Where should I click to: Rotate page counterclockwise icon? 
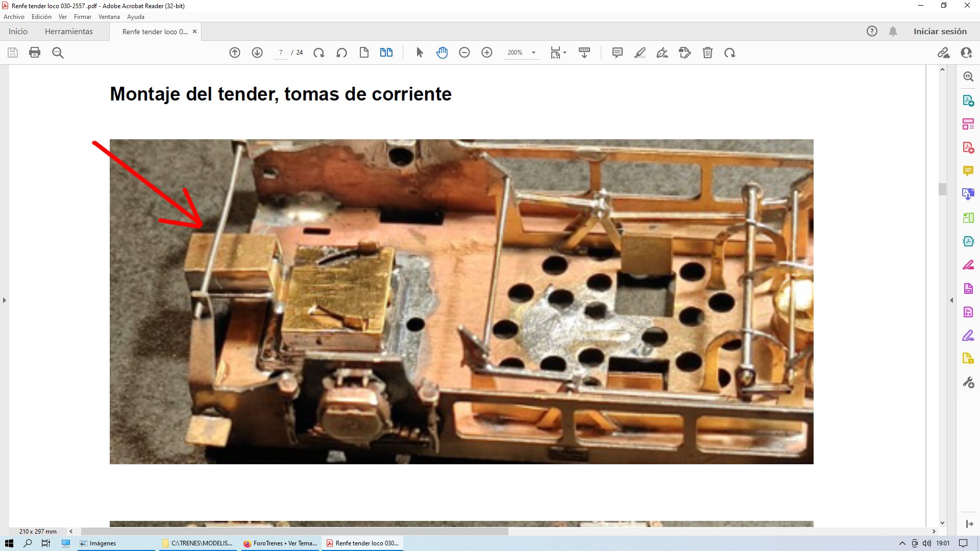[341, 53]
